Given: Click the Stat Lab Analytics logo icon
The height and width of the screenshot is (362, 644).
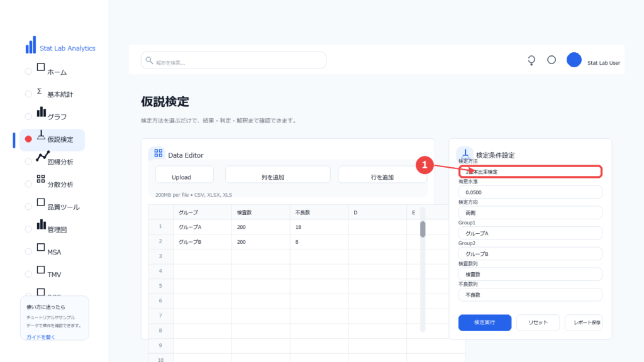Looking at the screenshot, I should (31, 45).
